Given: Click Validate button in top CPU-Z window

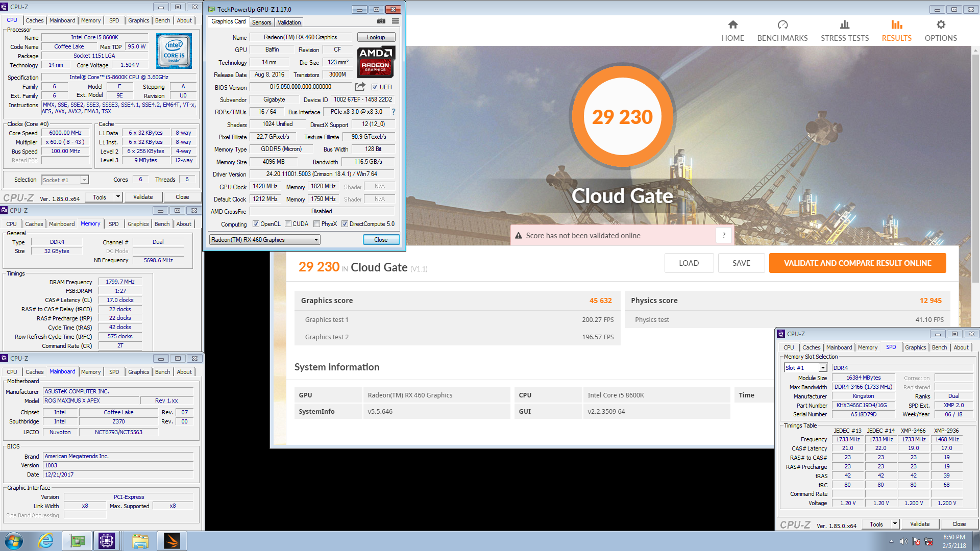Looking at the screenshot, I should pos(143,197).
